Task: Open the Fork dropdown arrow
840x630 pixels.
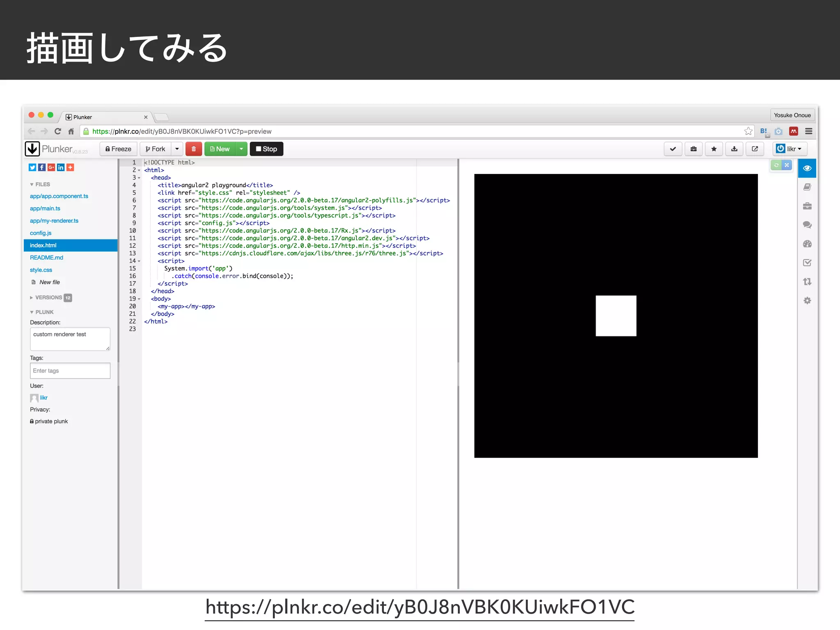Action: [x=177, y=149]
